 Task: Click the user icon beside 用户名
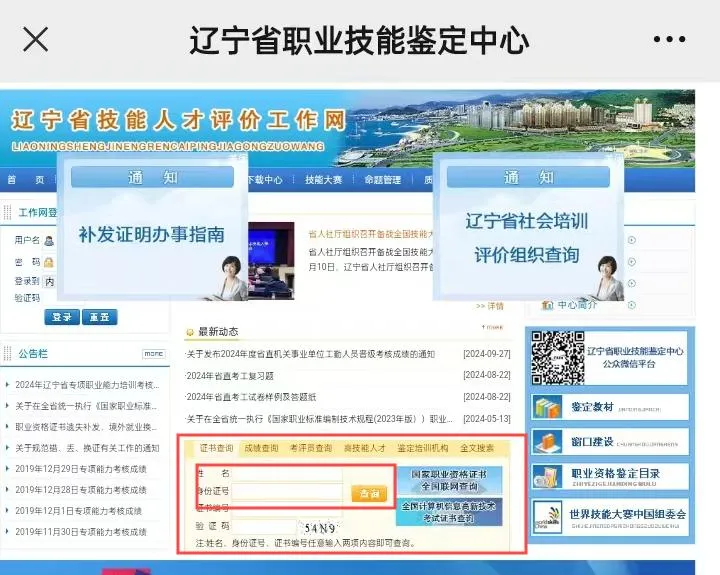tap(49, 240)
